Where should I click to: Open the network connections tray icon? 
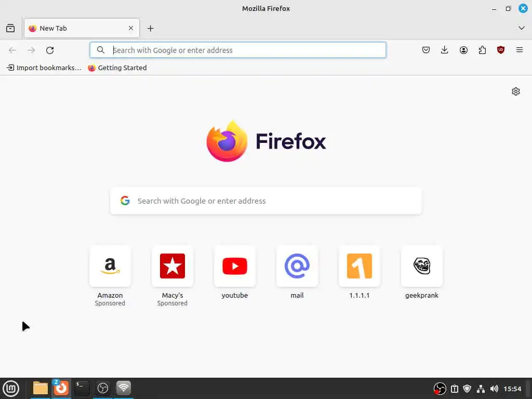[x=481, y=389]
